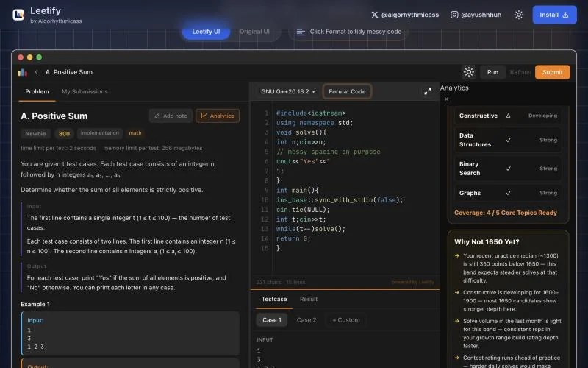Screen dimensions: 588x368
Task: Click the Install button
Action: pos(554,15)
